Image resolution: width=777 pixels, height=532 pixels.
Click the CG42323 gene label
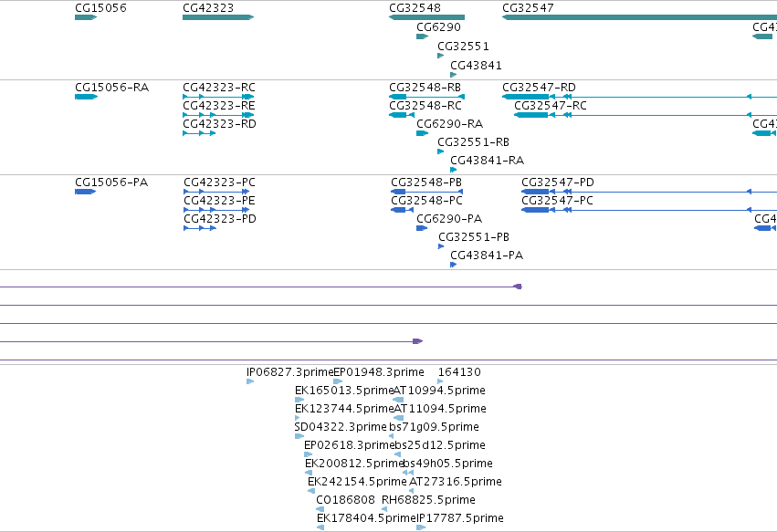208,8
